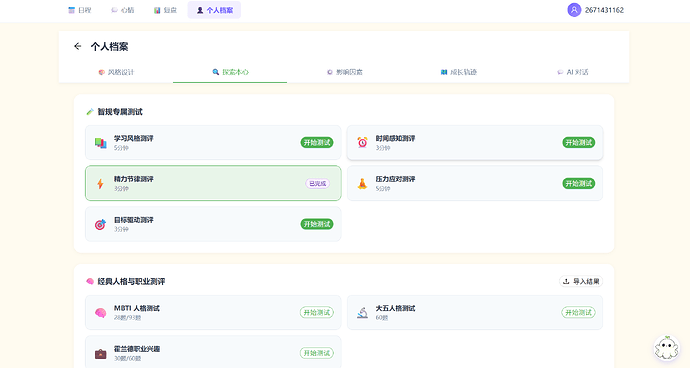690x368 pixels.
Task: Start the 时间感知测评 test
Action: [579, 143]
